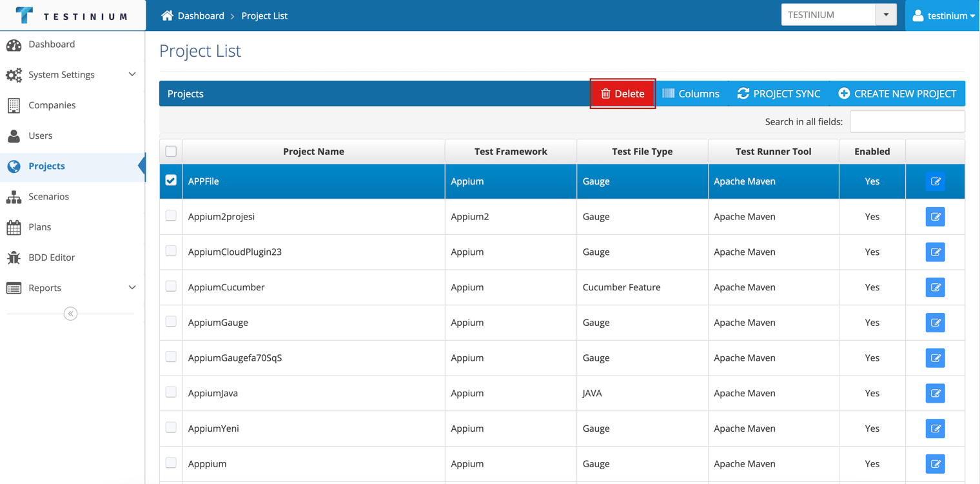Select the AppiumCloudPlugin23 checkbox
Viewport: 980px width, 484px height.
tap(171, 250)
